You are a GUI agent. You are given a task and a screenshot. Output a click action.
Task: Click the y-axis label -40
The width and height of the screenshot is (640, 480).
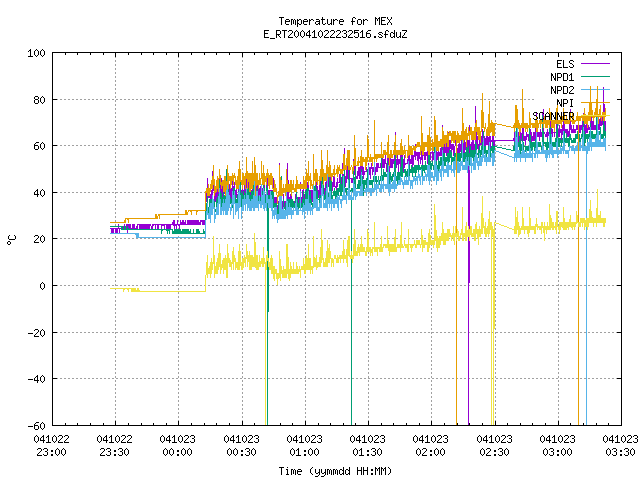(x=36, y=379)
